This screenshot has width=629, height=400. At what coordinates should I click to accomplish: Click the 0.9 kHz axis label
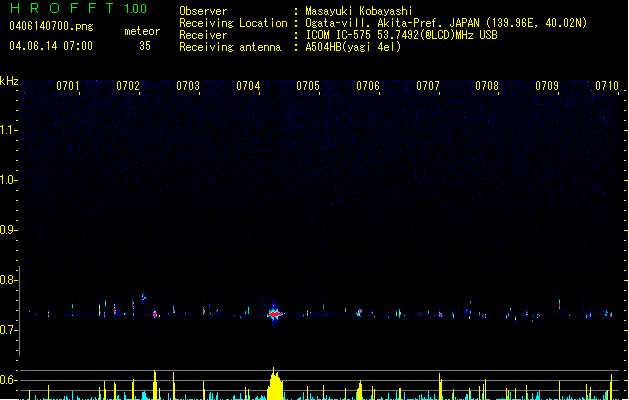(8, 230)
